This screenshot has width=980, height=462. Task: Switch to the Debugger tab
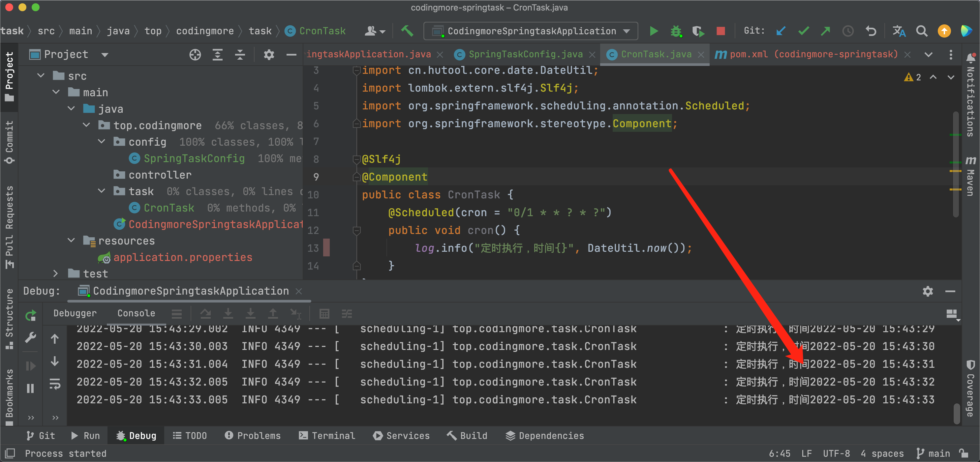pyautogui.click(x=75, y=313)
